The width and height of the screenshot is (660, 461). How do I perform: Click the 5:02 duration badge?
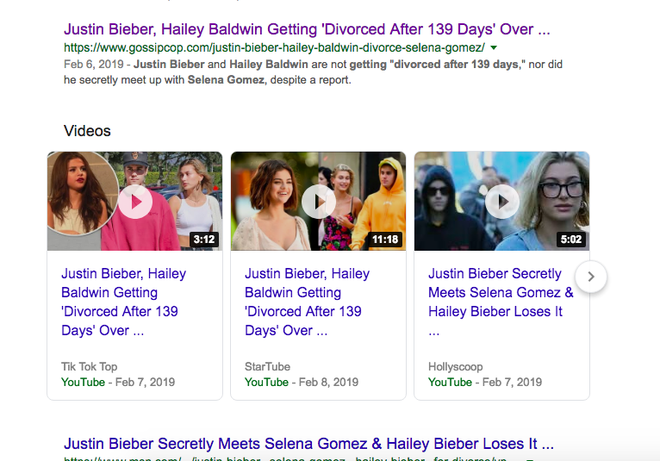(x=571, y=240)
